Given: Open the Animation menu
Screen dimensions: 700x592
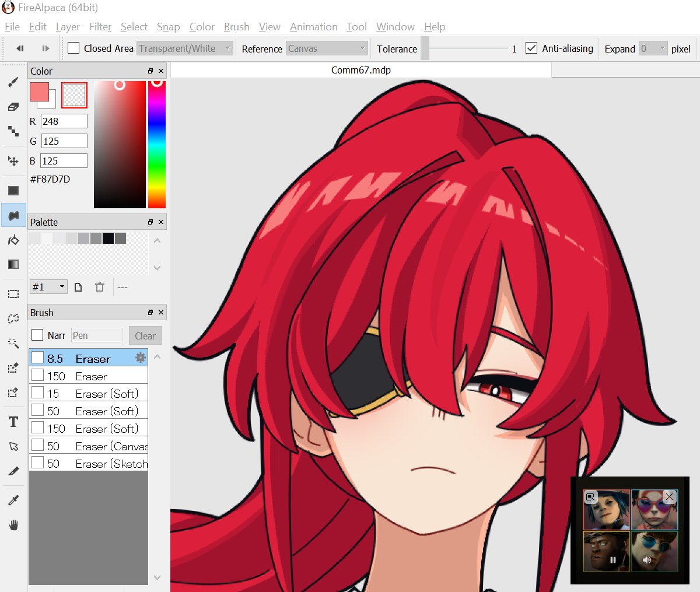Looking at the screenshot, I should click(313, 27).
